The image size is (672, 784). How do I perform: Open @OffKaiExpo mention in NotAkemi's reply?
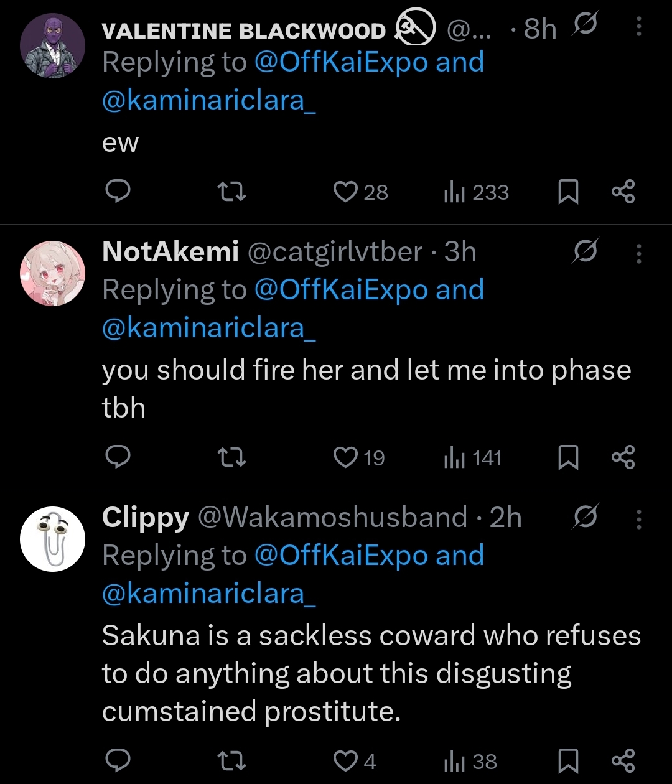pyautogui.click(x=341, y=290)
